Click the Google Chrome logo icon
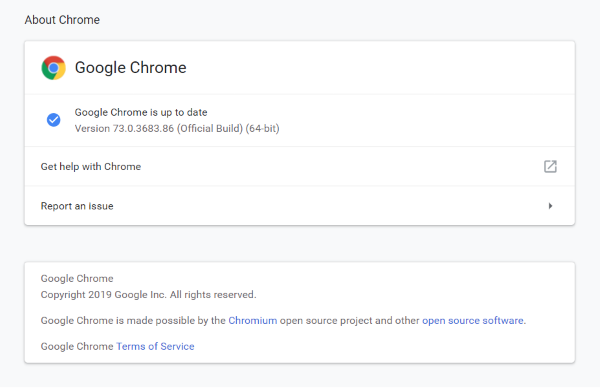The image size is (600, 388). (54, 68)
